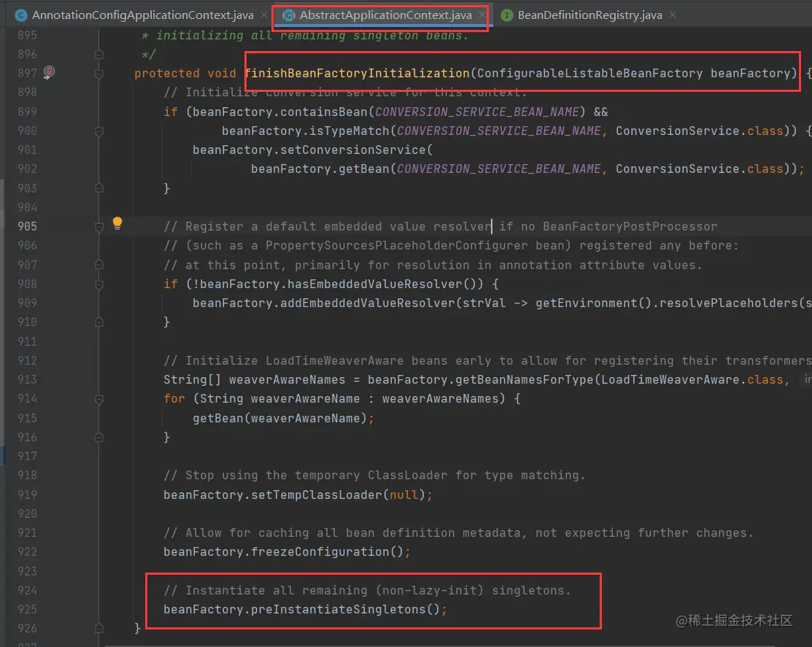Click the lightbulb quick-fix icon on line 905
The image size is (812, 647).
[117, 223]
